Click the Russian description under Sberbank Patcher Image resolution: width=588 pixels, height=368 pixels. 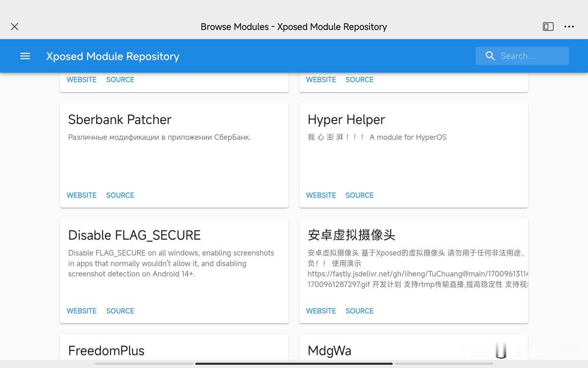[x=159, y=137]
